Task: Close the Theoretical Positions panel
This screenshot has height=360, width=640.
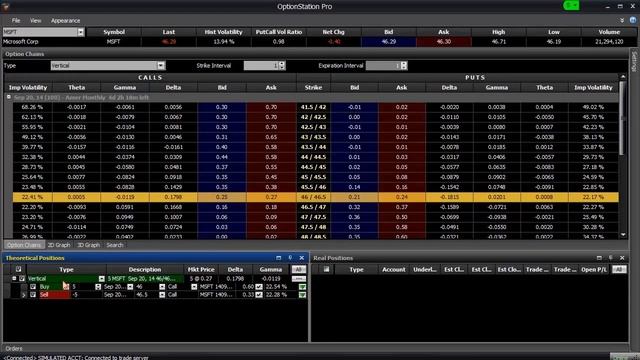Action: click(x=302, y=258)
